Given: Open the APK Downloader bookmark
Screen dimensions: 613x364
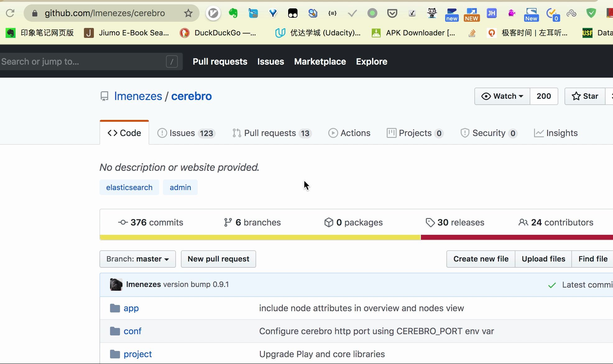Looking at the screenshot, I should pos(413,33).
